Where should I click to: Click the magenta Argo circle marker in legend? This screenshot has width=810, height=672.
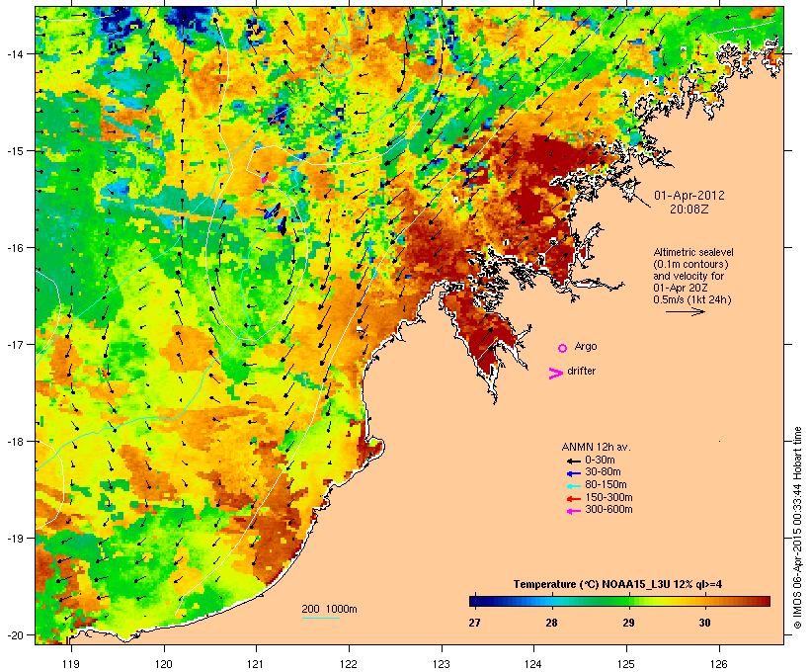coord(563,349)
